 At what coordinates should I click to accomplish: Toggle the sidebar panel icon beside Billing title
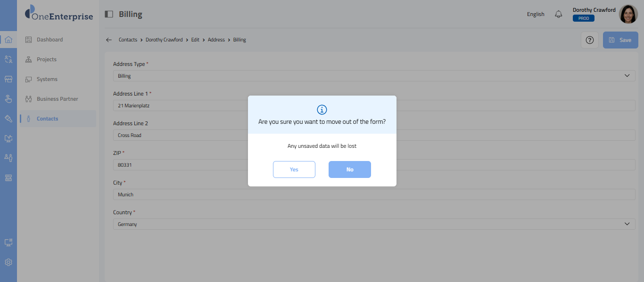coord(109,14)
